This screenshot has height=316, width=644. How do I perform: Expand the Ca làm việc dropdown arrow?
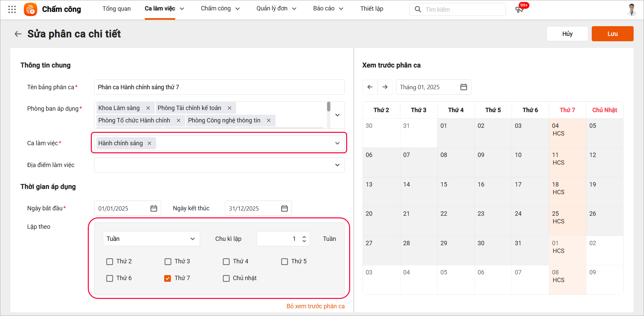pos(337,143)
